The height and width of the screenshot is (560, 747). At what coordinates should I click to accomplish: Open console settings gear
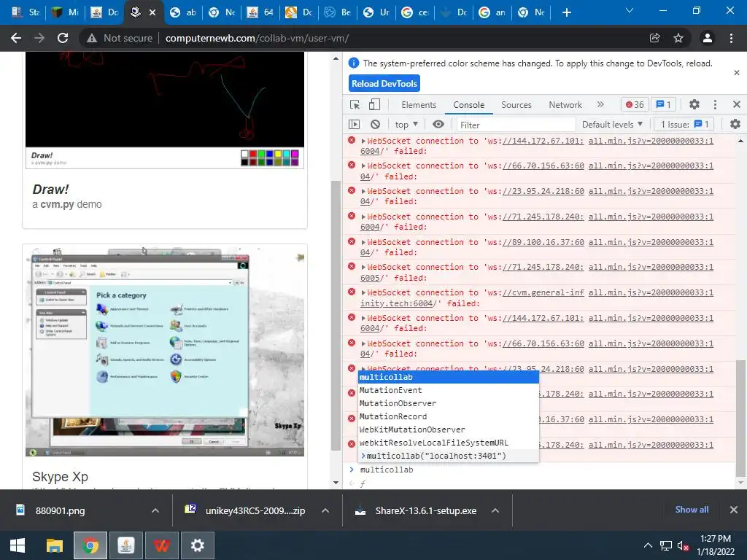point(735,124)
